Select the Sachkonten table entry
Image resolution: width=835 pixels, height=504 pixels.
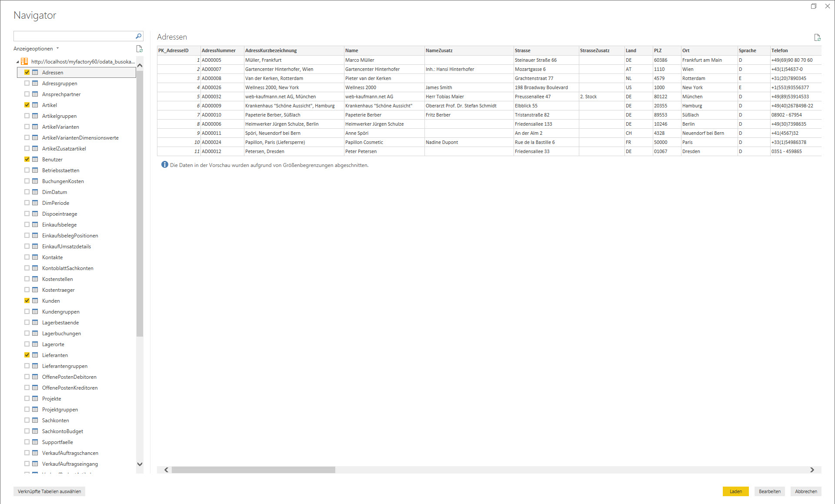pyautogui.click(x=55, y=421)
